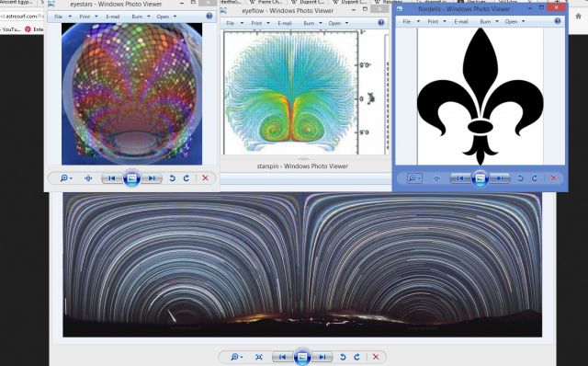Viewport: 588px width, 366px height.
Task: Click E-mail in fleur-de-lis viewer toolbar
Action: pos(461,22)
